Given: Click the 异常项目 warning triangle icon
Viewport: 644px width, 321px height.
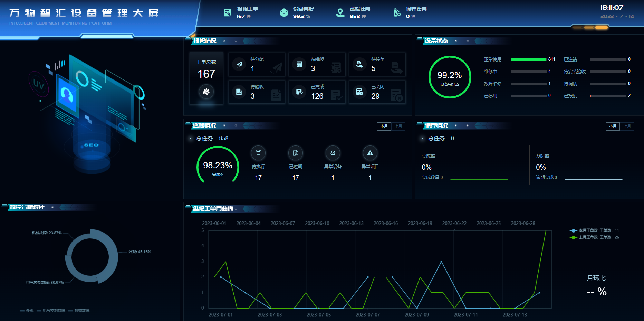Looking at the screenshot, I should pos(370,153).
